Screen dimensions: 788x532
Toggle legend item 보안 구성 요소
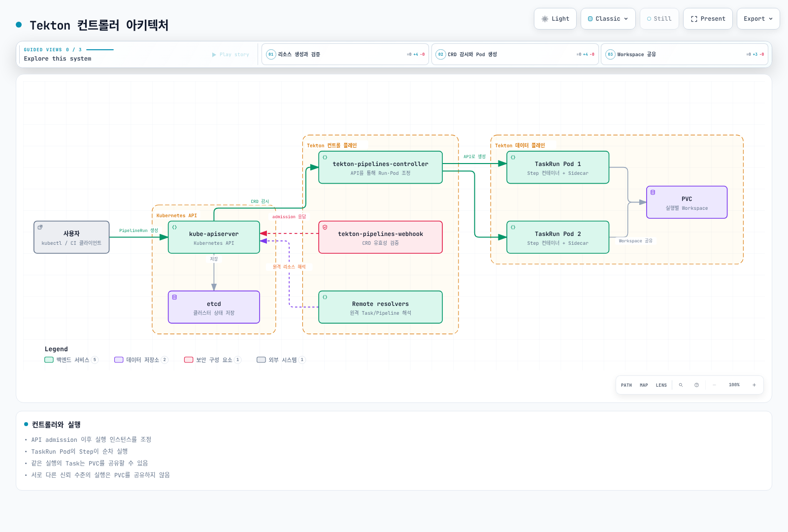(x=213, y=360)
